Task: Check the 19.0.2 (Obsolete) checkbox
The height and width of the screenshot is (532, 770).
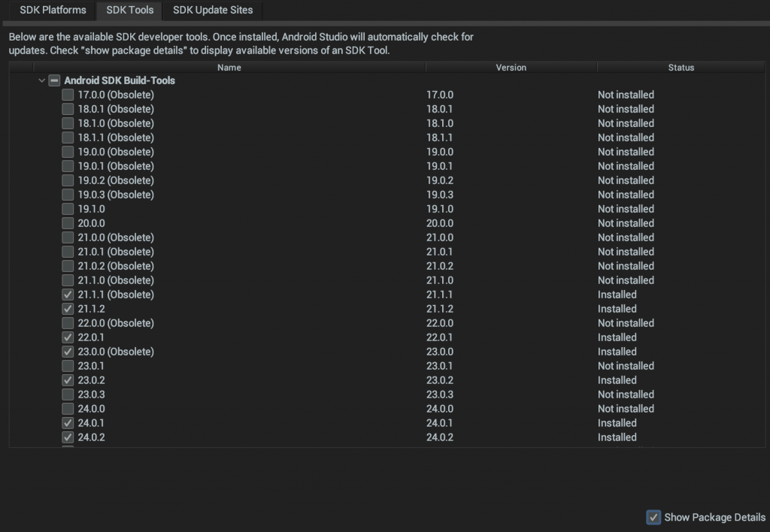Action: click(x=68, y=180)
